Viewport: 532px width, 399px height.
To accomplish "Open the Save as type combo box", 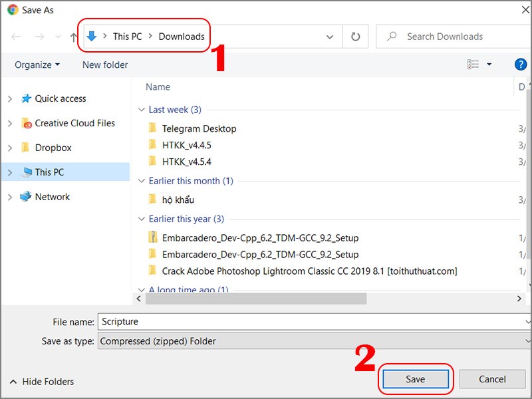I will tap(315, 341).
